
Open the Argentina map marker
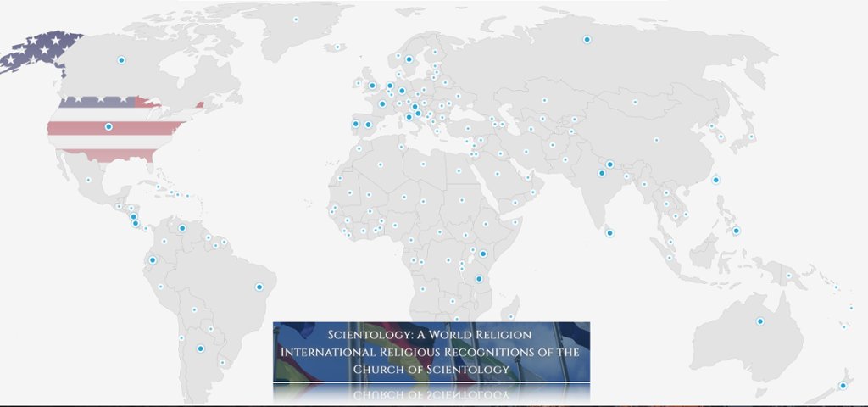tap(200, 348)
